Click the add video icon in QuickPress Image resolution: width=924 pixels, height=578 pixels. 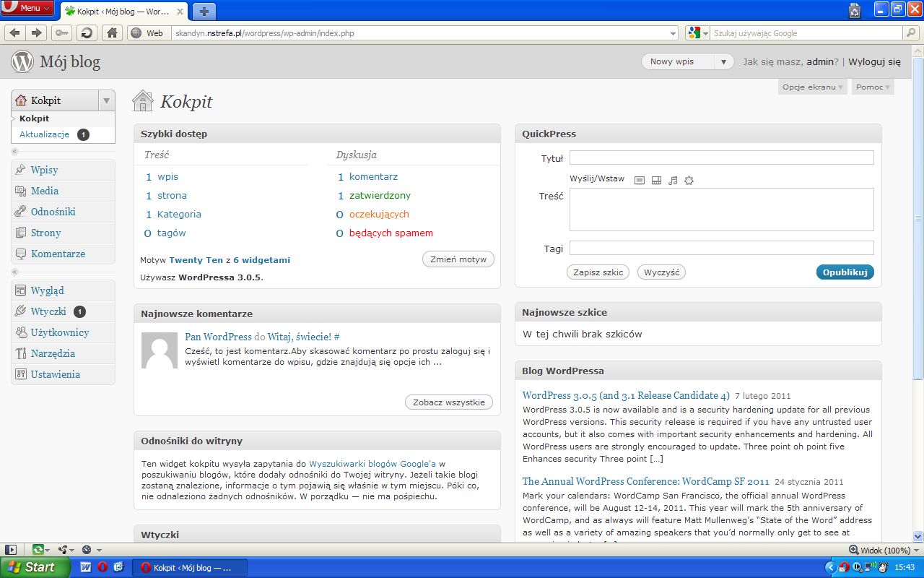pyautogui.click(x=656, y=181)
